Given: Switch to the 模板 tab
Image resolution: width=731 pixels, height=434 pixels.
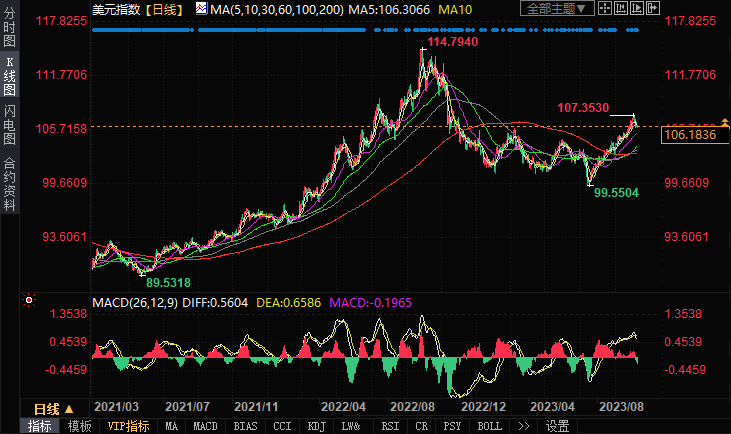Looking at the screenshot, I should click(80, 426).
